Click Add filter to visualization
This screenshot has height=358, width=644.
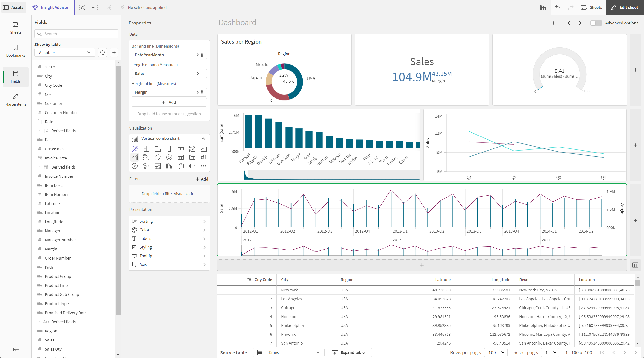[201, 179]
